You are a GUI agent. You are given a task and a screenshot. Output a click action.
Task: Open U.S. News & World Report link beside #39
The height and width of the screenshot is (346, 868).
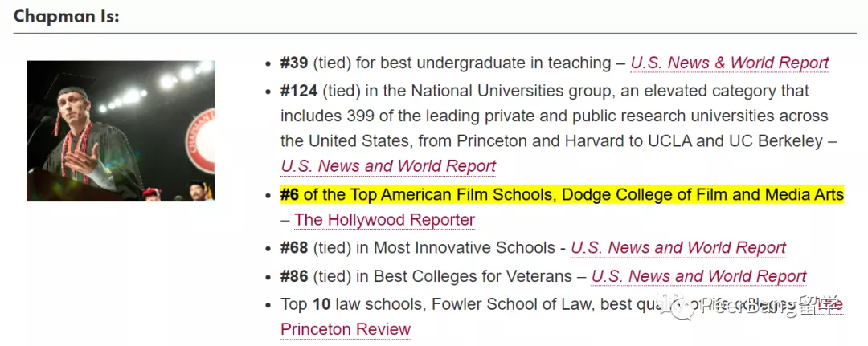pyautogui.click(x=729, y=63)
